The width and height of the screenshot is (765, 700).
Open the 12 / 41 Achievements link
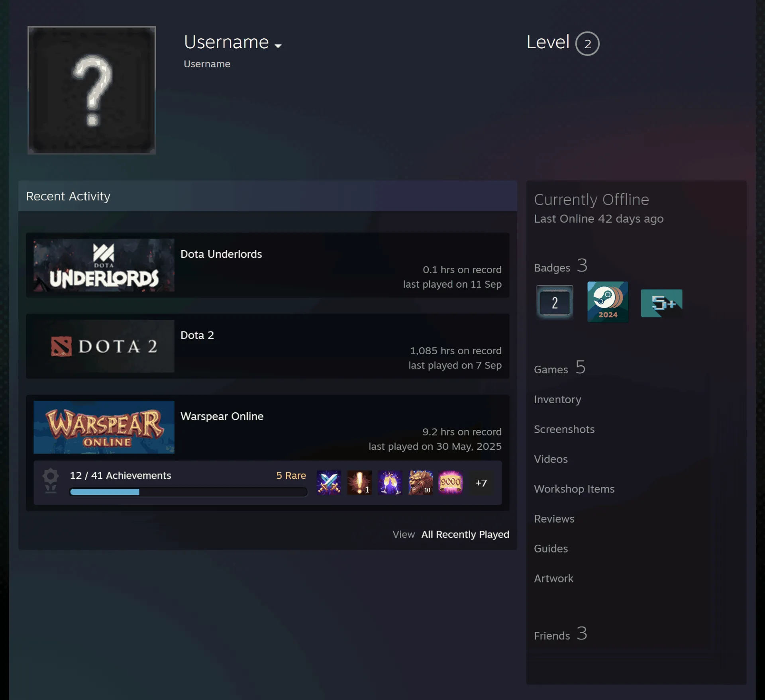[120, 475]
